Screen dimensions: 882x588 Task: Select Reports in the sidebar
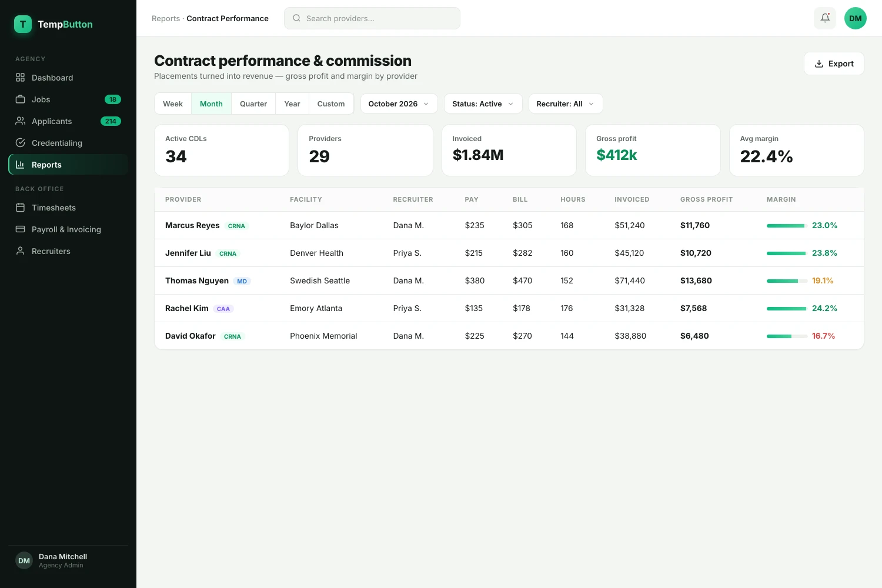tap(68, 165)
